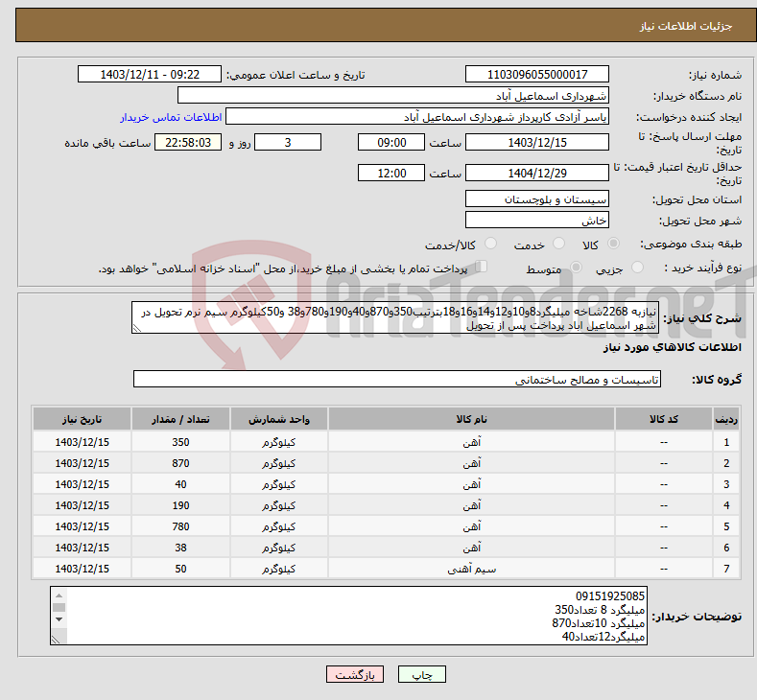
Task: Toggle the اسناد خزانه اسلامی payment checkbox
Action: pos(482,267)
